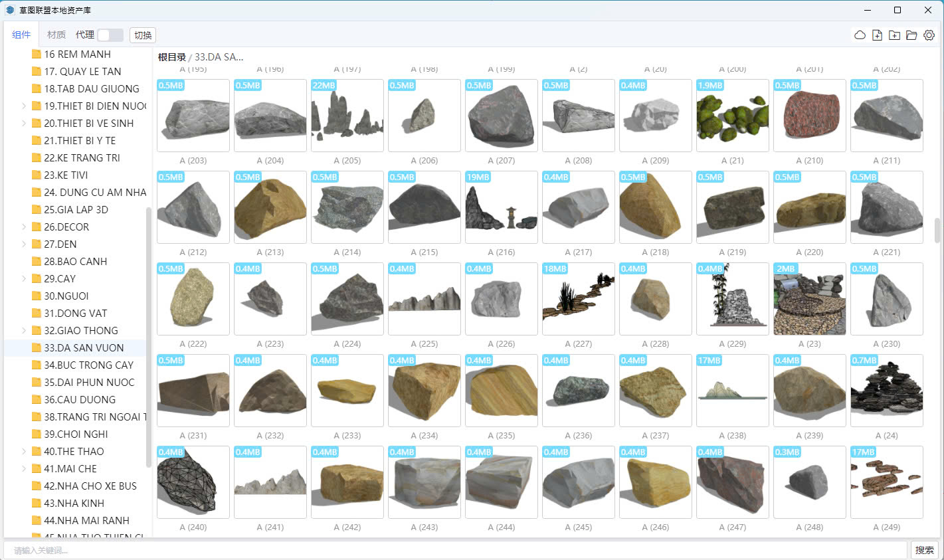Click the add new file icon

pyautogui.click(x=877, y=35)
